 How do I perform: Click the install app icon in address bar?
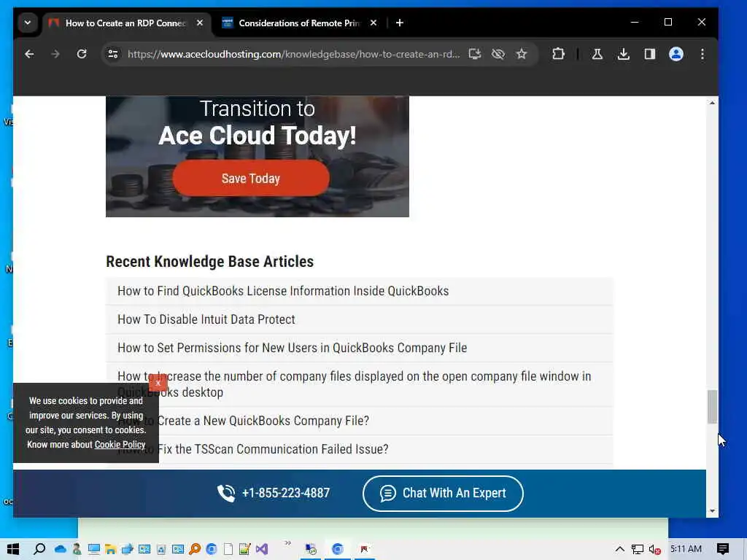[x=474, y=54]
